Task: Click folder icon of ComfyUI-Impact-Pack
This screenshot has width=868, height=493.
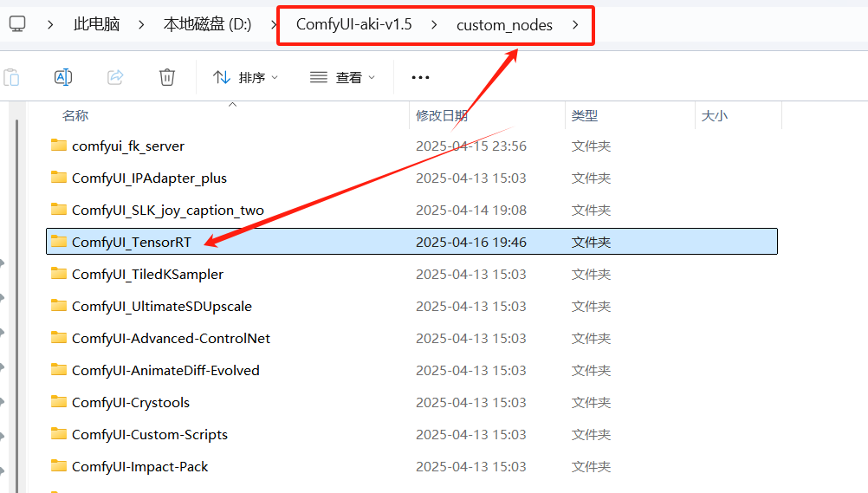Action: (59, 466)
